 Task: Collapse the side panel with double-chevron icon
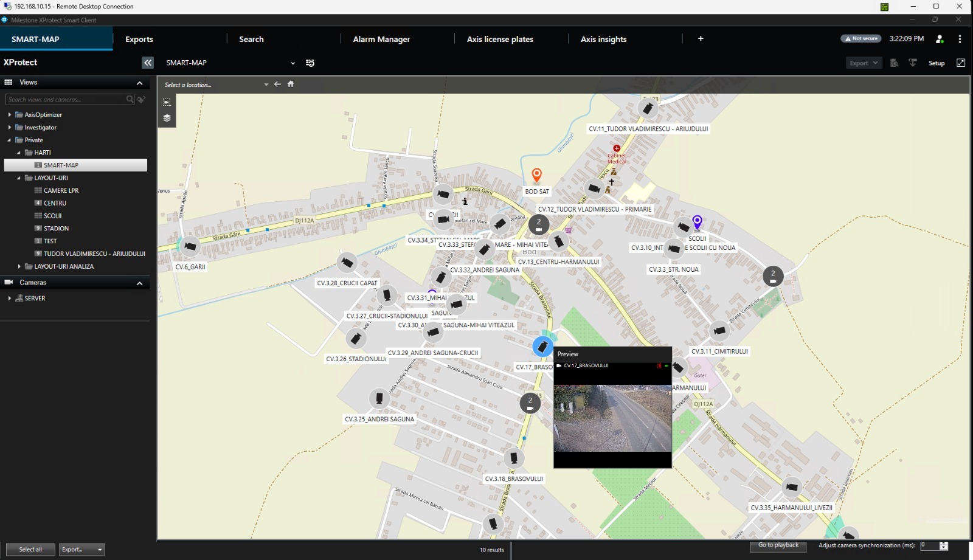click(x=148, y=63)
